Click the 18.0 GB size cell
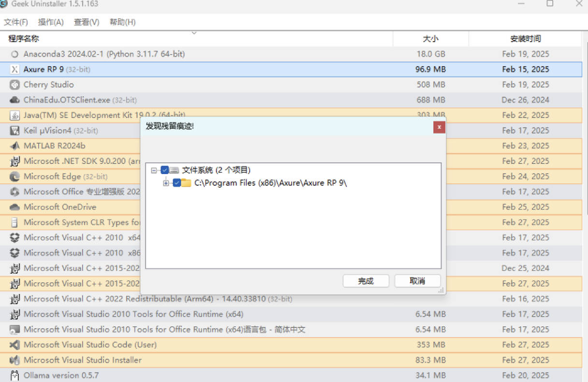The width and height of the screenshot is (588, 382). click(x=430, y=54)
